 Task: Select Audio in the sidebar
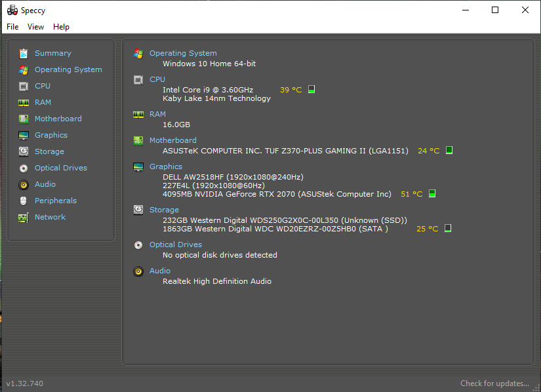tap(45, 184)
